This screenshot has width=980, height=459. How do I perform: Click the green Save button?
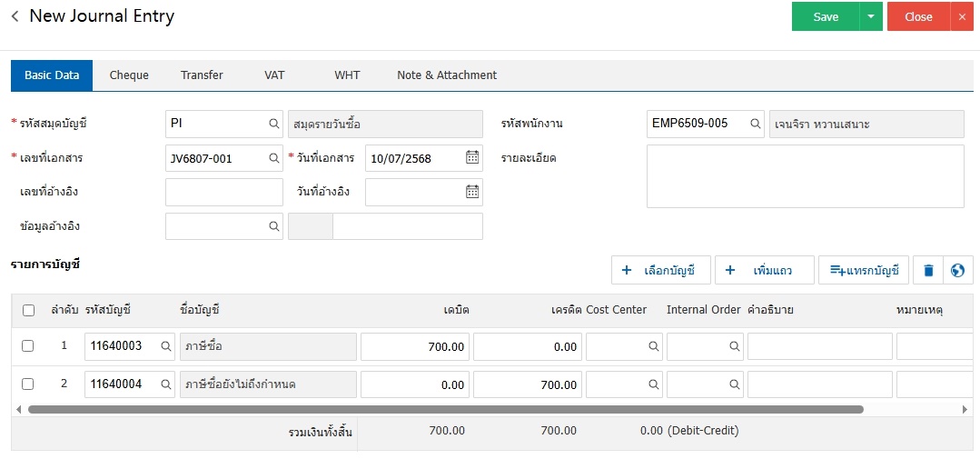tap(826, 16)
